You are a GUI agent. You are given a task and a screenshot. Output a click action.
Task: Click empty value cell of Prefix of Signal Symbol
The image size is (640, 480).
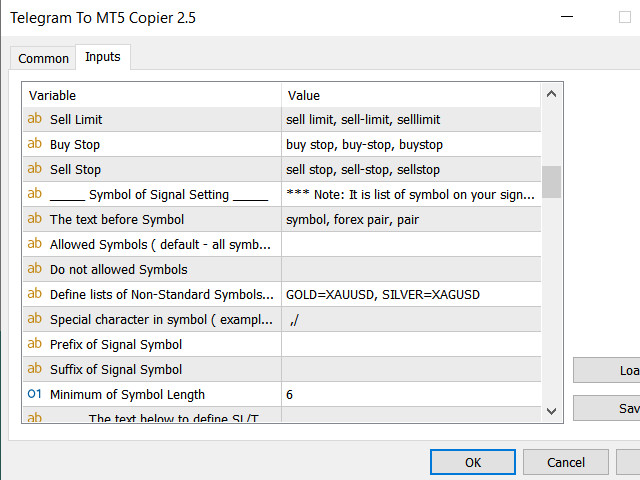tap(411, 344)
